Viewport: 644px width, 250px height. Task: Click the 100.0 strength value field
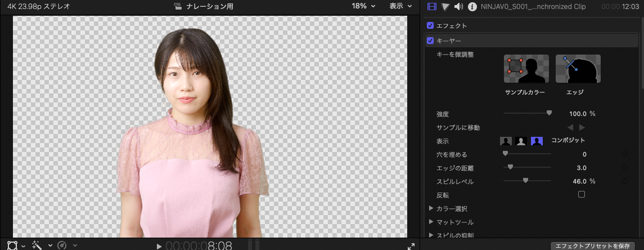(579, 114)
